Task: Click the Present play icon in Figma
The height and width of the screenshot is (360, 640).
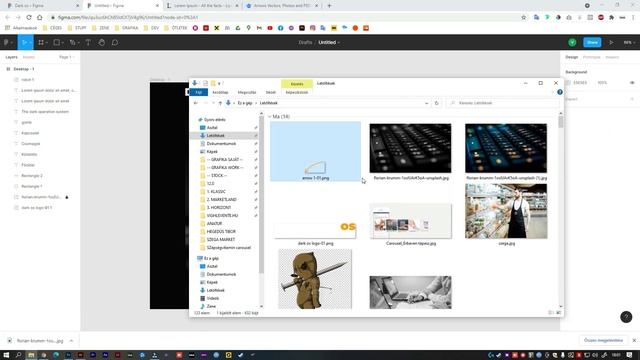Action: click(x=611, y=42)
